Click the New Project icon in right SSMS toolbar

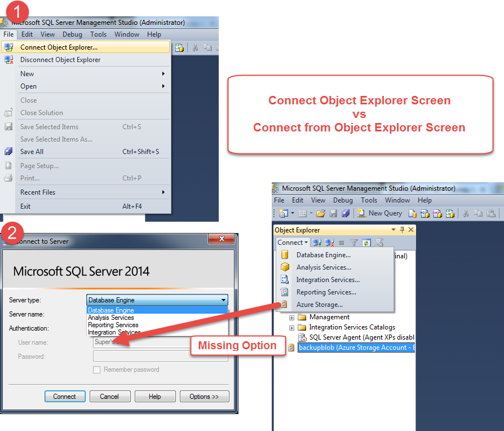point(283,213)
